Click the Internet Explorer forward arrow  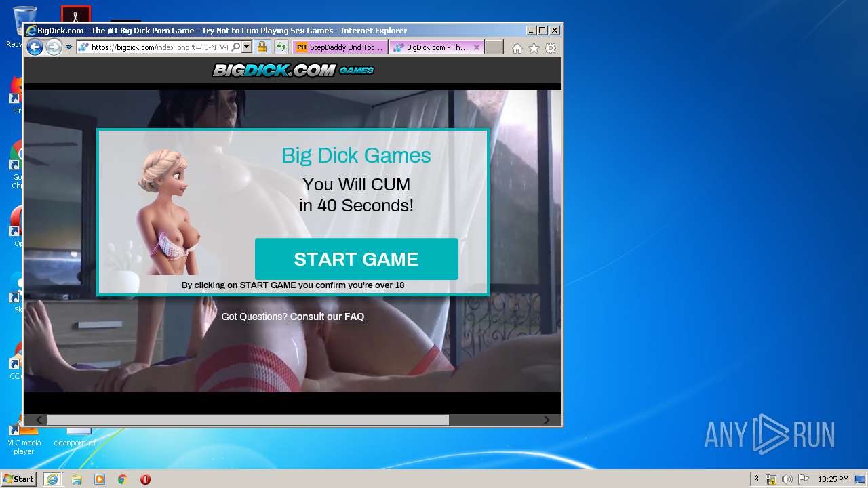54,47
